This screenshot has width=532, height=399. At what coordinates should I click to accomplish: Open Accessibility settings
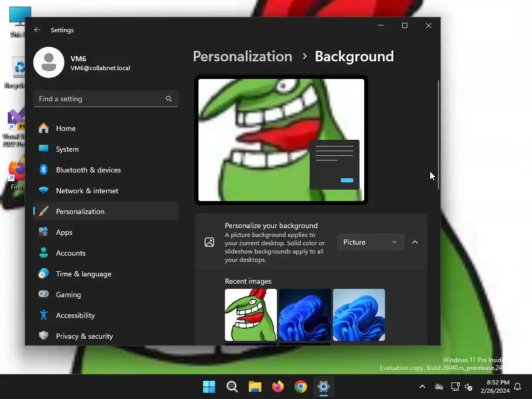point(106,315)
